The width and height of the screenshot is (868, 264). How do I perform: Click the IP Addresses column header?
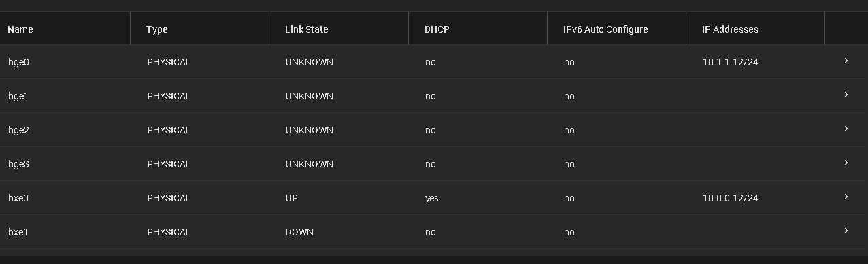click(730, 29)
